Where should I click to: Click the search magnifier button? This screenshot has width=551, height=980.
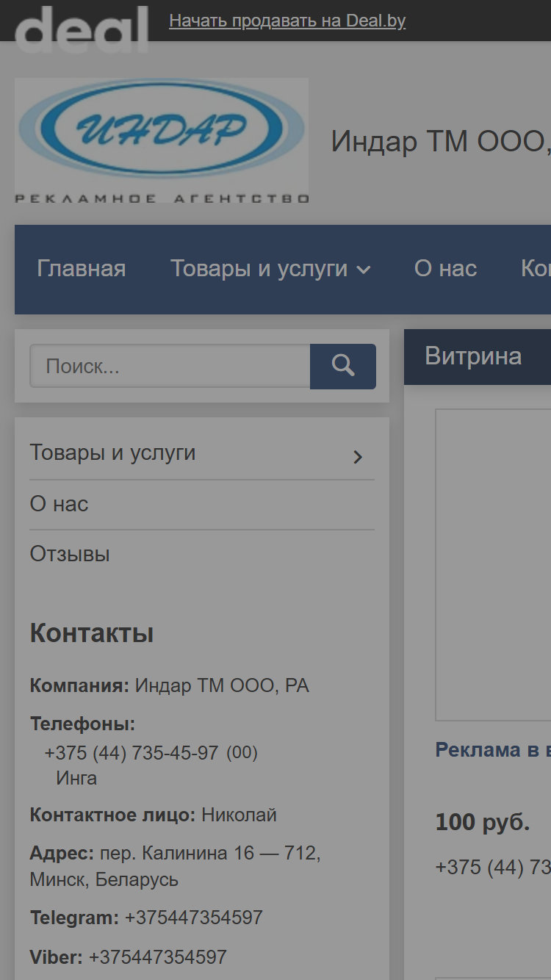click(343, 367)
